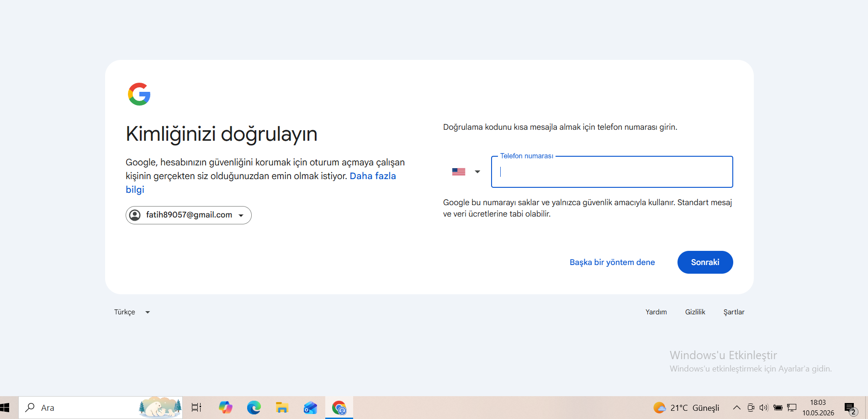868x419 pixels.
Task: Click 'Başka bir yöntem dene' link
Action: point(612,262)
